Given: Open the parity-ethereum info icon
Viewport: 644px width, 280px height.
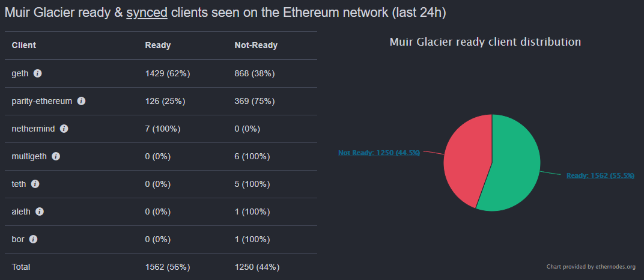Looking at the screenshot, I should [81, 101].
